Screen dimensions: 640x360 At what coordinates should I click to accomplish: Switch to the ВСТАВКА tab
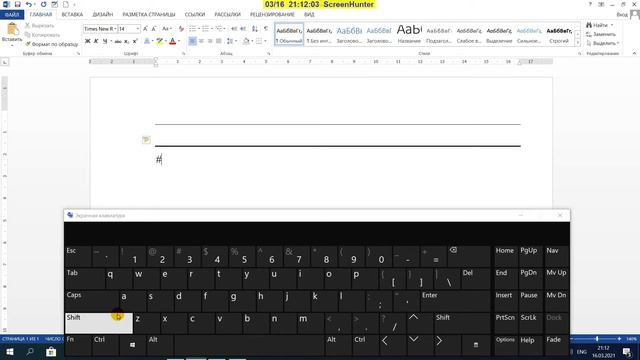tap(72, 15)
